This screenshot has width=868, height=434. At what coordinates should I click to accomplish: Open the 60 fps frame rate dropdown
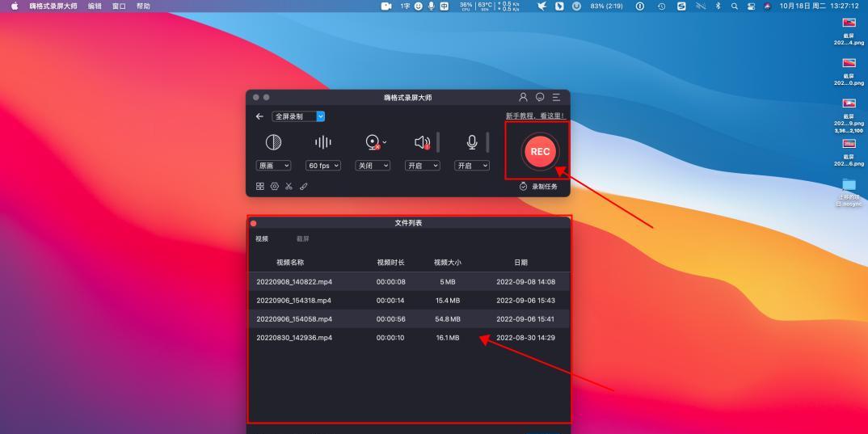coord(322,166)
